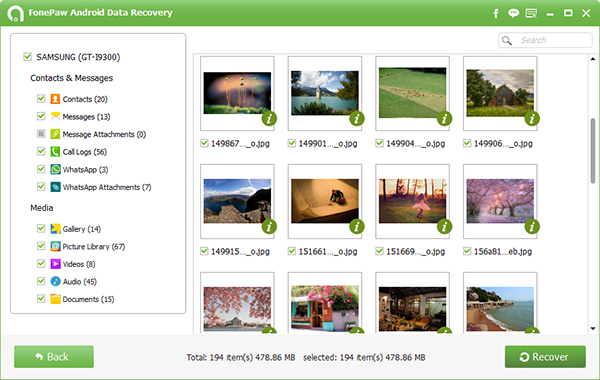Show info for 149867 photo
The image size is (600, 380).
tap(269, 119)
